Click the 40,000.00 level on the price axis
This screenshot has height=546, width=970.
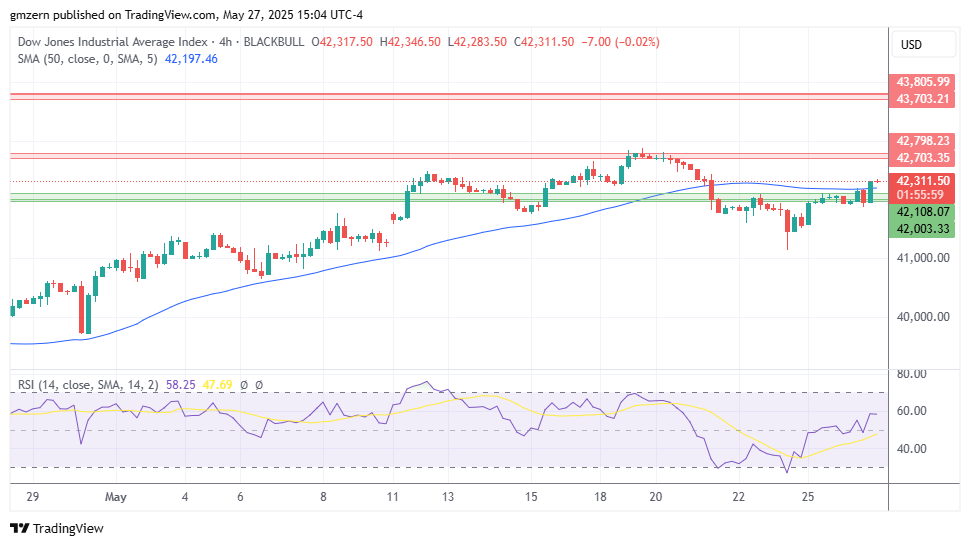tap(922, 317)
